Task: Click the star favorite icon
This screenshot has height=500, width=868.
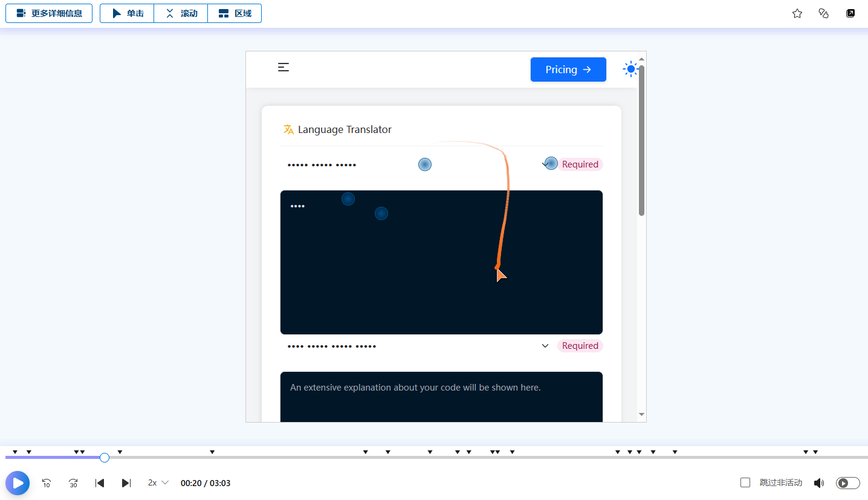Action: pyautogui.click(x=797, y=13)
